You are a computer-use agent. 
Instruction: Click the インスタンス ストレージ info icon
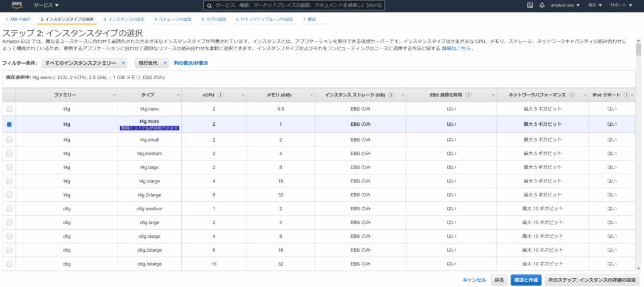click(x=391, y=94)
